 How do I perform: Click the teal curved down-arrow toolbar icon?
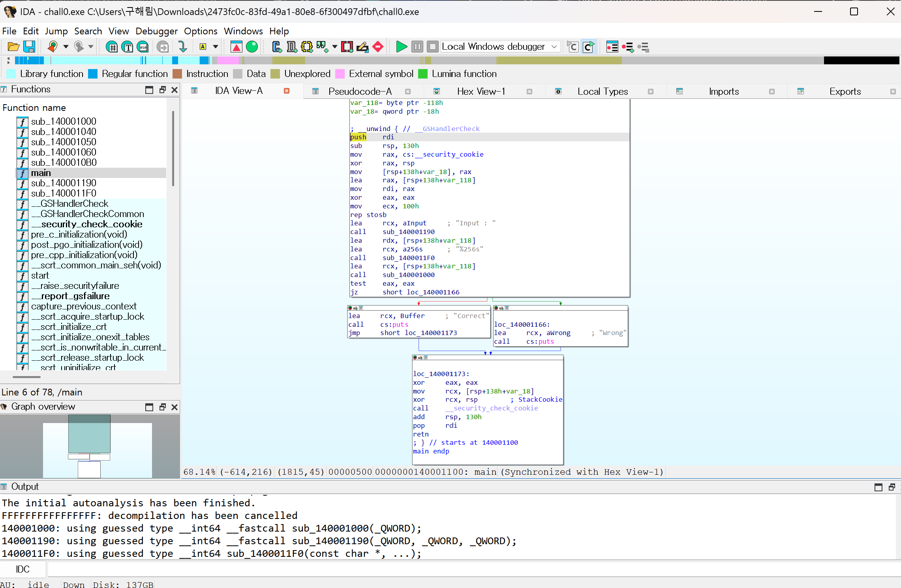182,47
